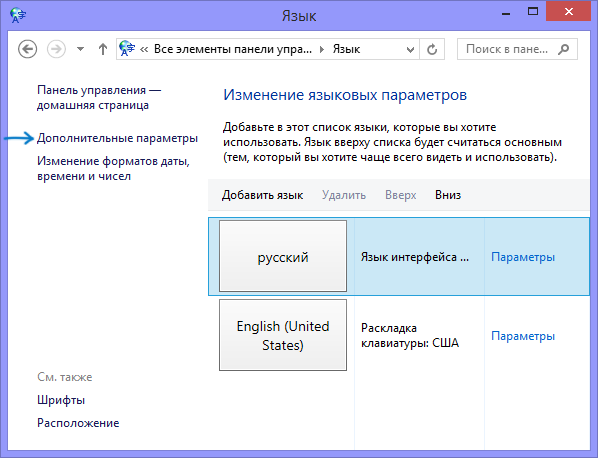Open Панель управления — домашняя страница
Screen dimensions: 598x458
click(99, 98)
